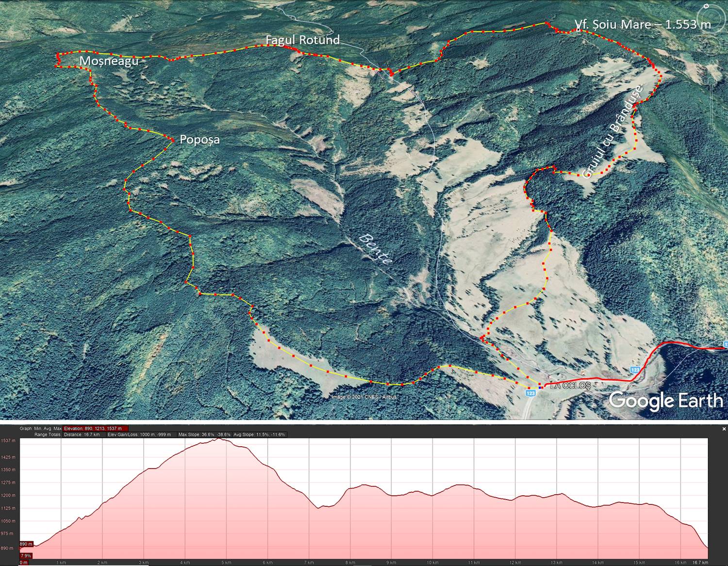The width and height of the screenshot is (728, 566).
Task: Click the move joystick navigation control
Action: [x=711, y=45]
